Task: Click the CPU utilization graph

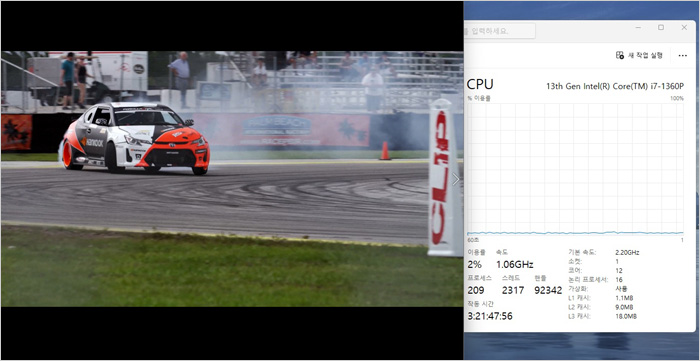Action: click(x=575, y=170)
